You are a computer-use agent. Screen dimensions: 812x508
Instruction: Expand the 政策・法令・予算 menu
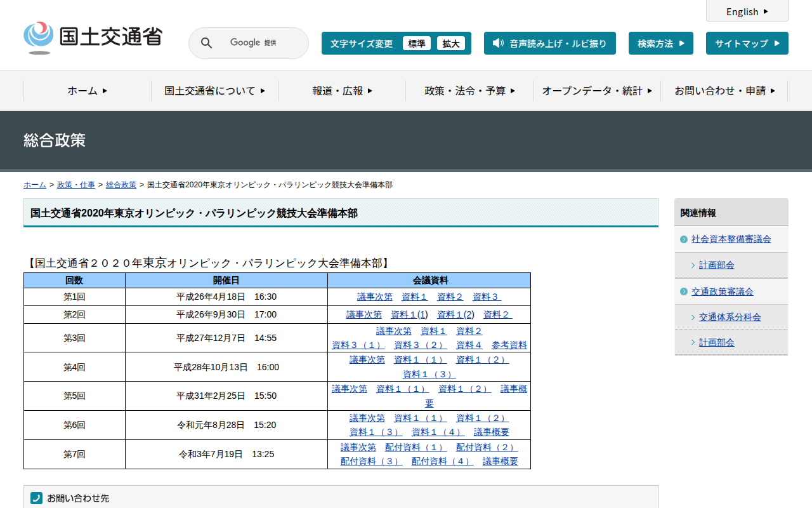click(x=469, y=91)
